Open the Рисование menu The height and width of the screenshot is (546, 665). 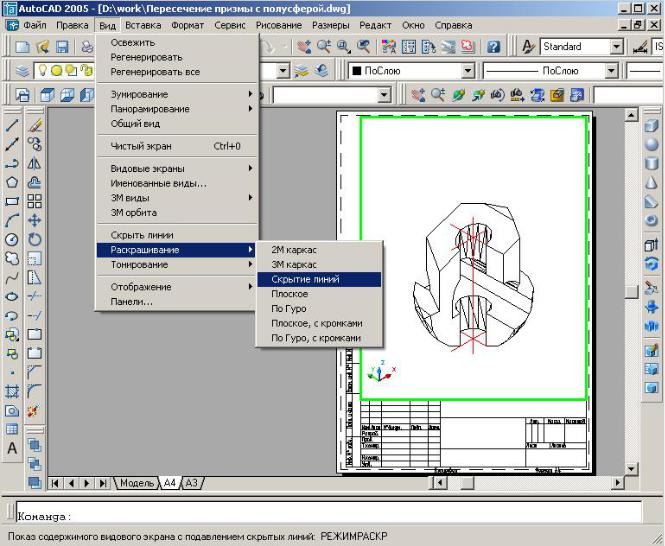pos(279,25)
